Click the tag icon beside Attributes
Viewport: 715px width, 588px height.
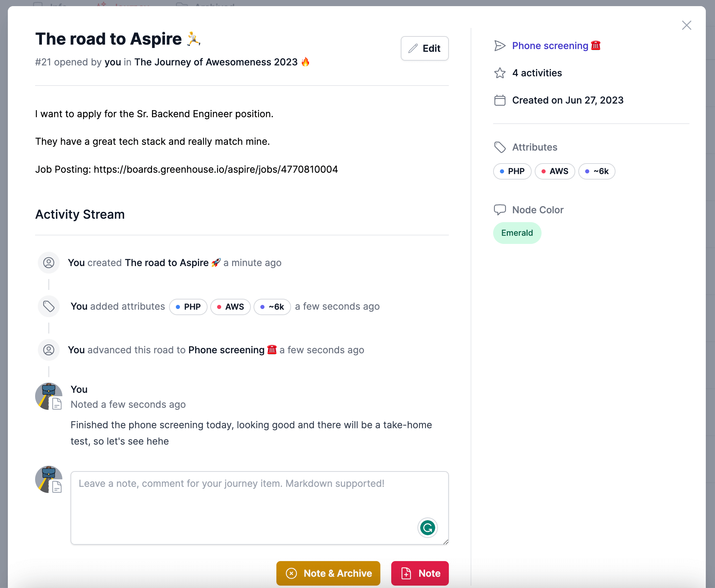[500, 147]
